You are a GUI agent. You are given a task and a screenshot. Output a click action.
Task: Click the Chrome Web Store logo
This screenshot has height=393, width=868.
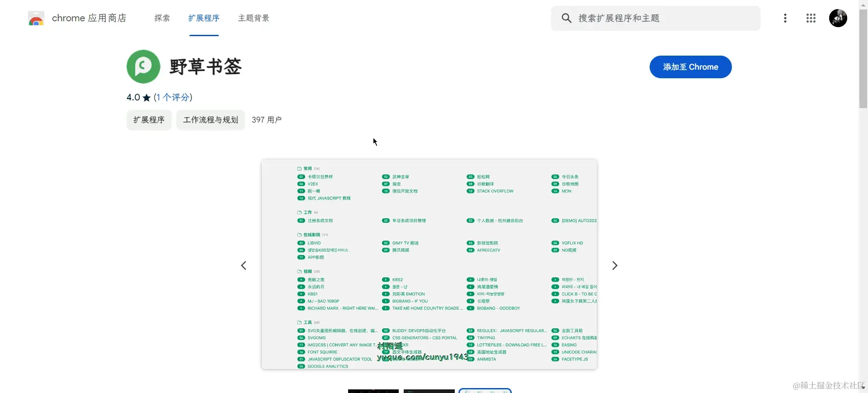point(36,19)
